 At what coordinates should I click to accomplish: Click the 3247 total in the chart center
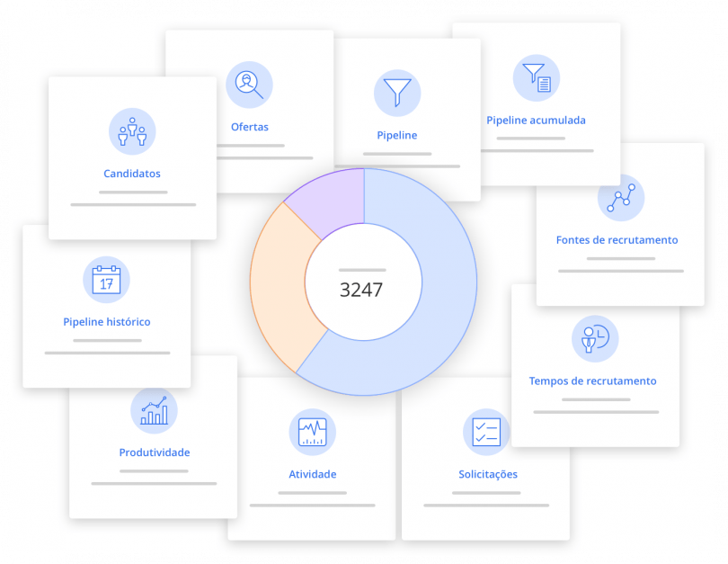[363, 290]
